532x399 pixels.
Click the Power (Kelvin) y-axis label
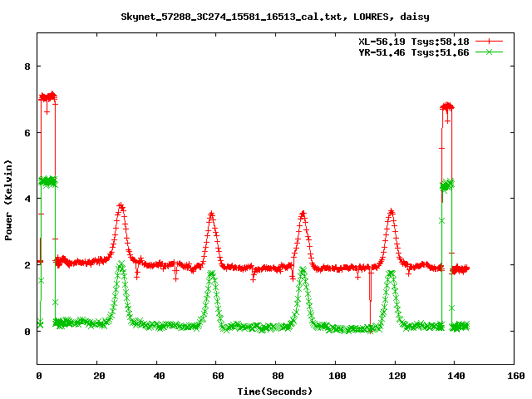(x=8, y=200)
